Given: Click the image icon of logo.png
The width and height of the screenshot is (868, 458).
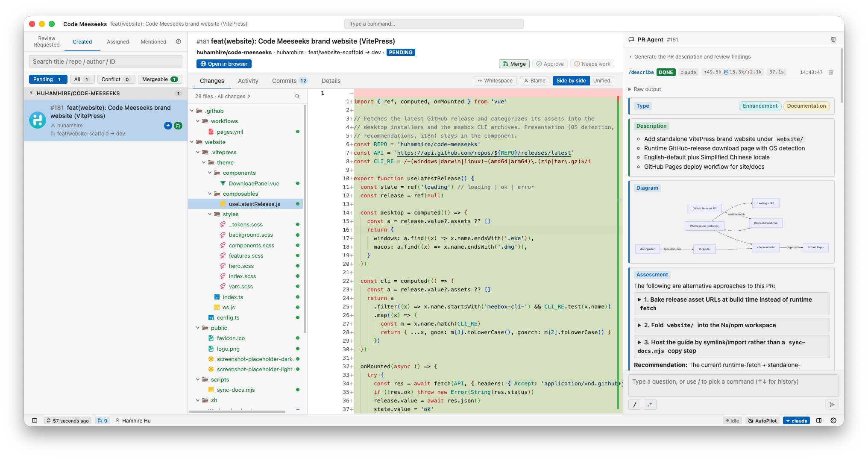Looking at the screenshot, I should (x=211, y=349).
